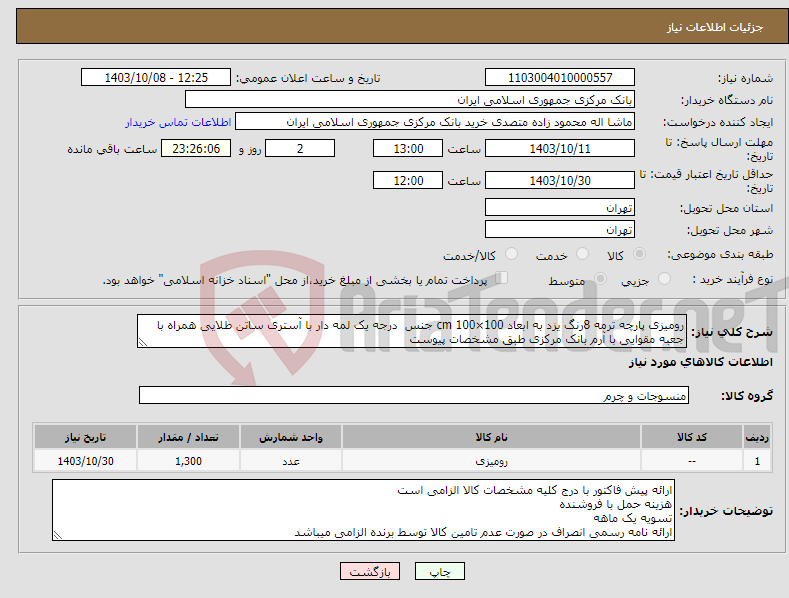789x598 pixels.
Task: Click the کد کالا column header
Action: coord(692,437)
